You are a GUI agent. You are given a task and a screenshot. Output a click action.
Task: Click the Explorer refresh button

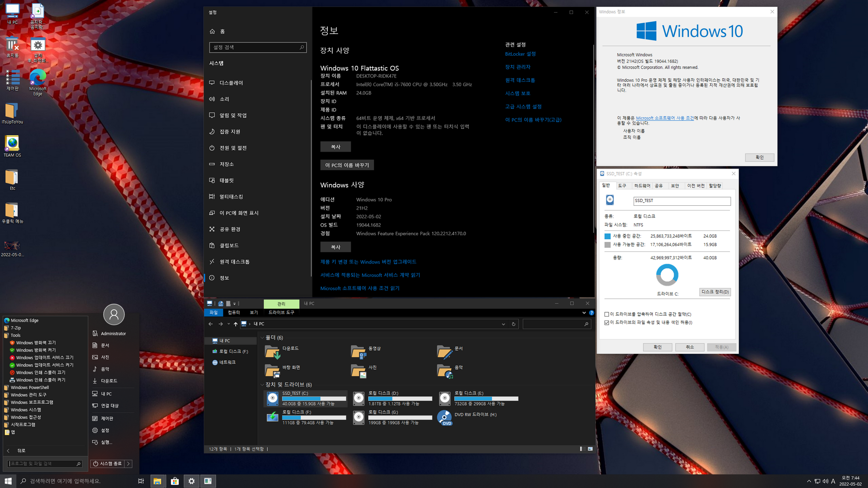pos(513,324)
